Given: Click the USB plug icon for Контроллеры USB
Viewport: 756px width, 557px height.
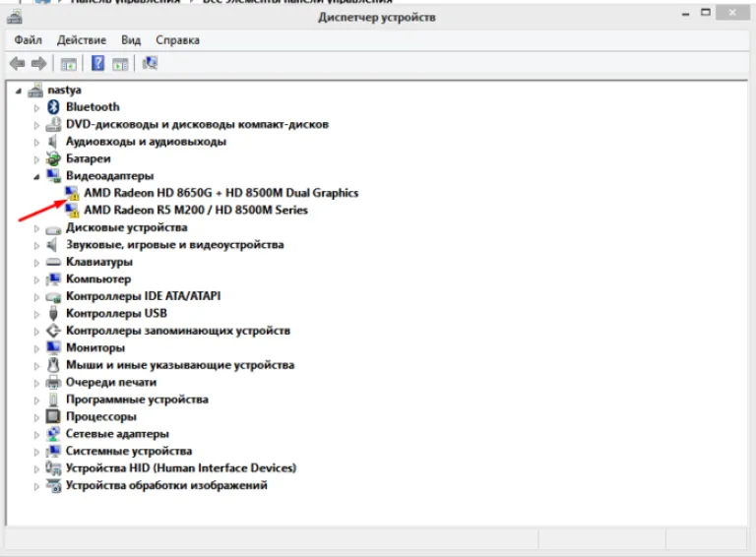Looking at the screenshot, I should click(x=53, y=313).
